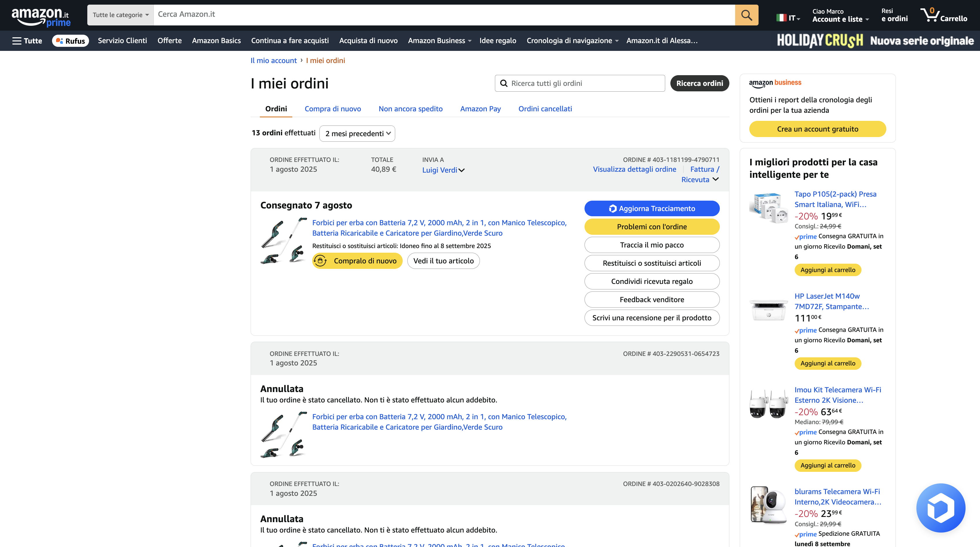The width and height of the screenshot is (980, 547).
Task: Open Imou Kit Telecamera Wi-Fi Esterno link
Action: 837,395
